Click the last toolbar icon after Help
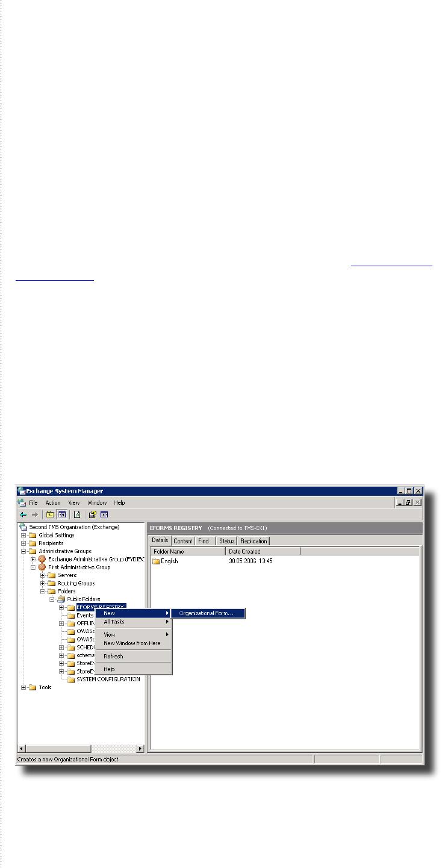 104,514
